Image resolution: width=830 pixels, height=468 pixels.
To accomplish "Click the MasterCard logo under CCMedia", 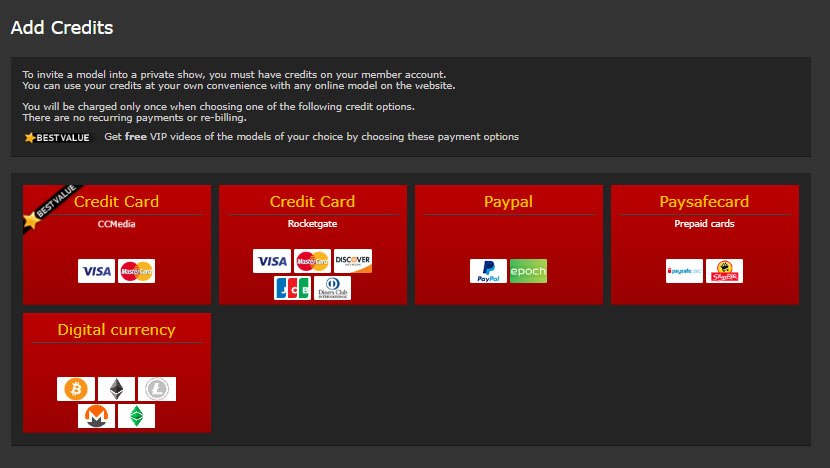I will coord(137,271).
